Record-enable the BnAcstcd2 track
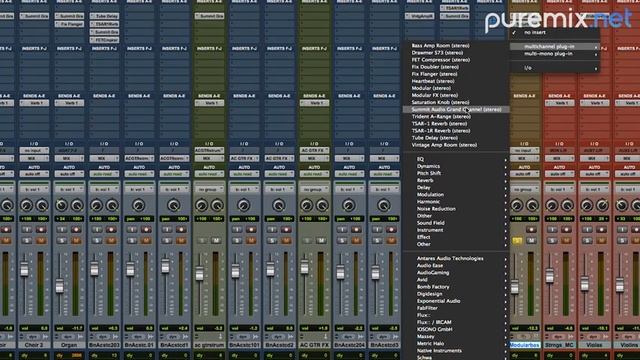This screenshot has height=360, width=640. [x=287, y=230]
